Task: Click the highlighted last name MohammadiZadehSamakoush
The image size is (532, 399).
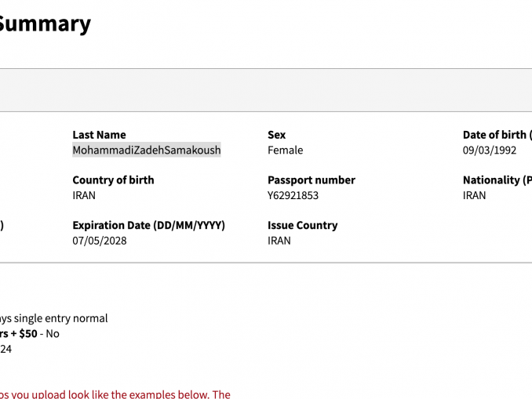Action: (x=147, y=150)
